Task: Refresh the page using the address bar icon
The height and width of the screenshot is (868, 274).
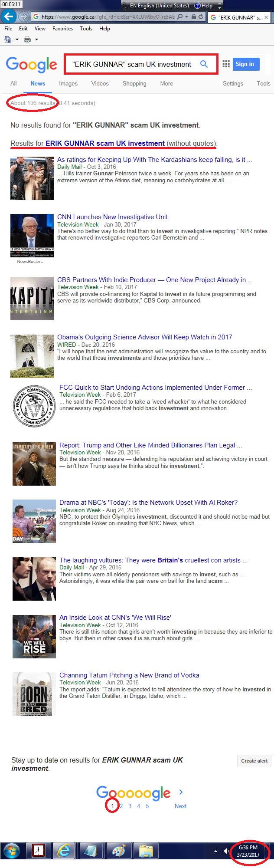Action: (201, 17)
